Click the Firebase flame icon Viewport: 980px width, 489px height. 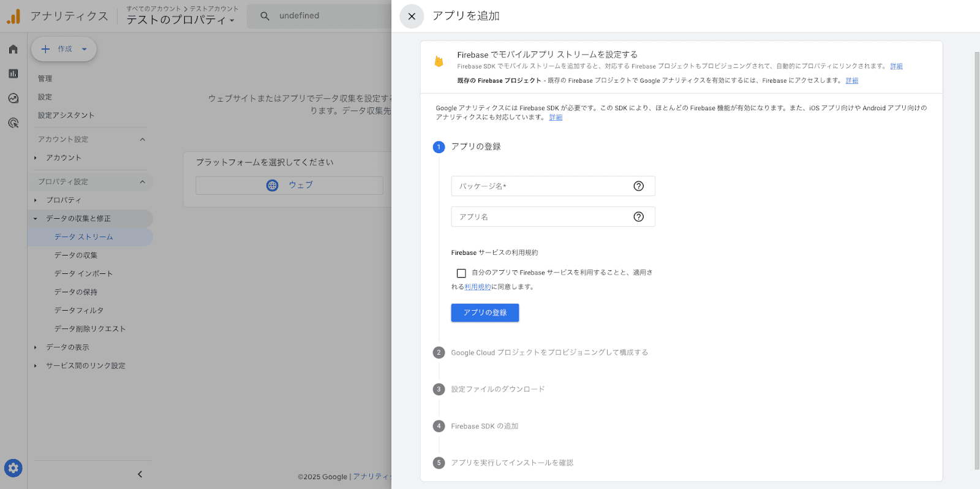click(439, 61)
